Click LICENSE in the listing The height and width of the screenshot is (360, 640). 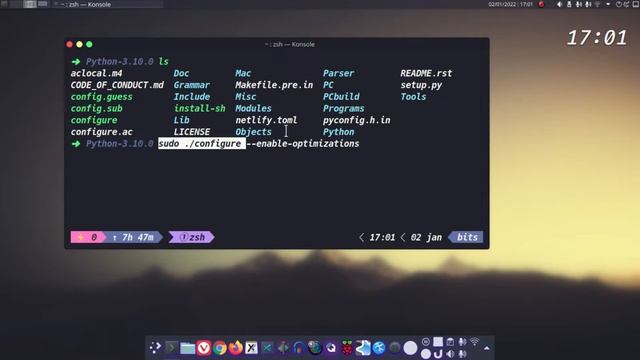pos(192,132)
